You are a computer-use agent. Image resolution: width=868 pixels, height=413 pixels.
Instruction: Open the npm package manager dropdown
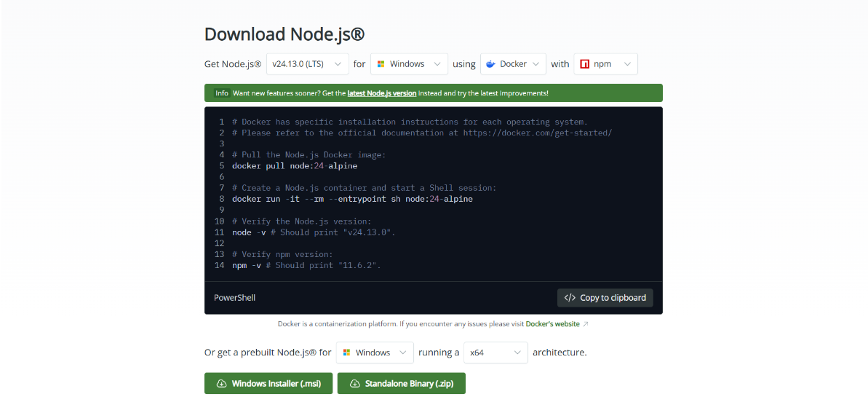(x=605, y=64)
